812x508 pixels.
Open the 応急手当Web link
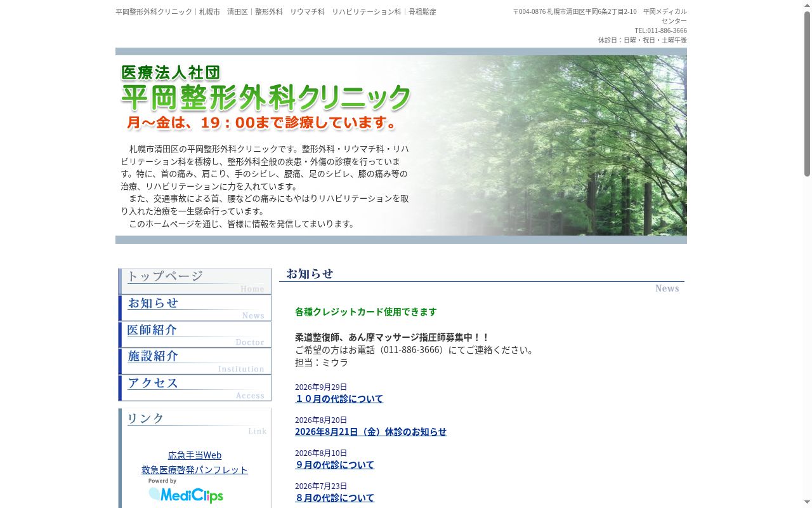coord(195,455)
